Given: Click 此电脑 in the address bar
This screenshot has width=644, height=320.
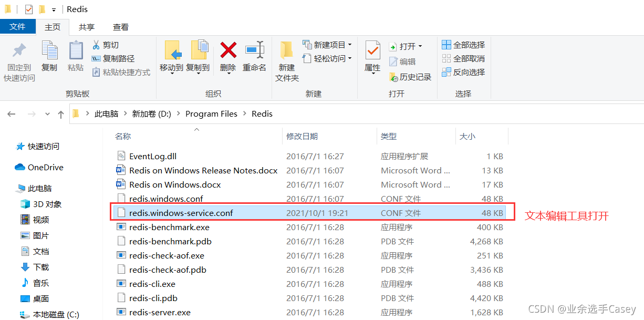Looking at the screenshot, I should (106, 113).
